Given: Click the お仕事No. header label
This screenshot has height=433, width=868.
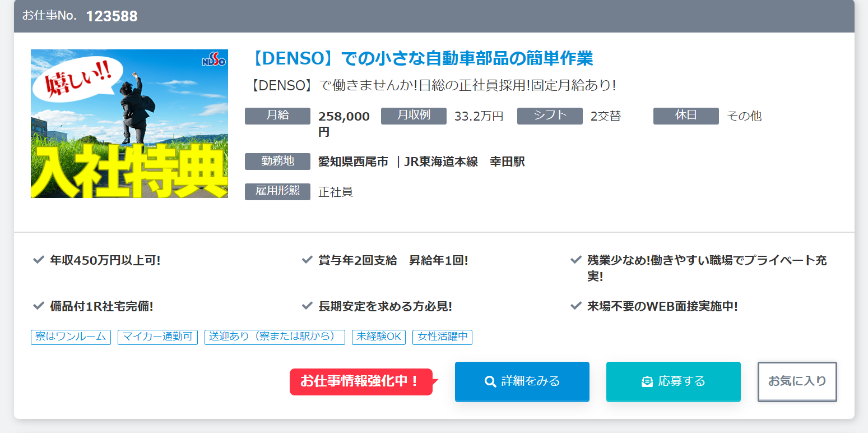Looking at the screenshot, I should tap(49, 16).
